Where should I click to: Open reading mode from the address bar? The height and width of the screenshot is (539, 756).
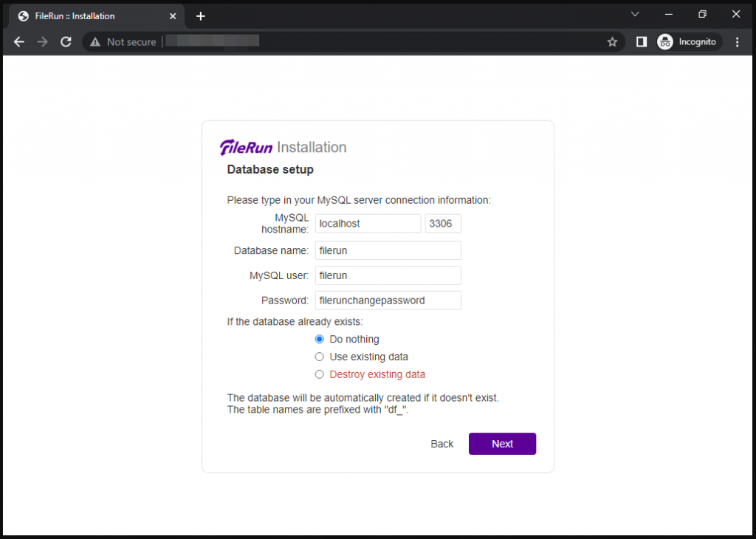click(x=641, y=42)
